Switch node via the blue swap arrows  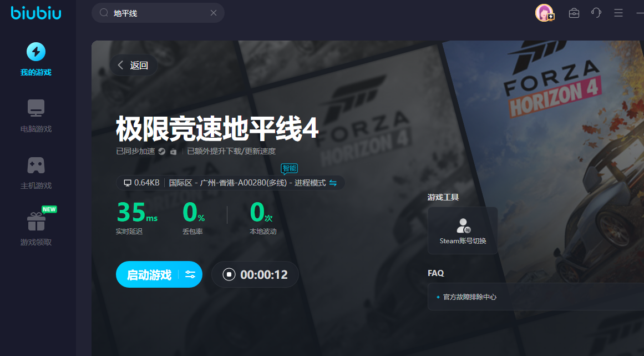333,183
